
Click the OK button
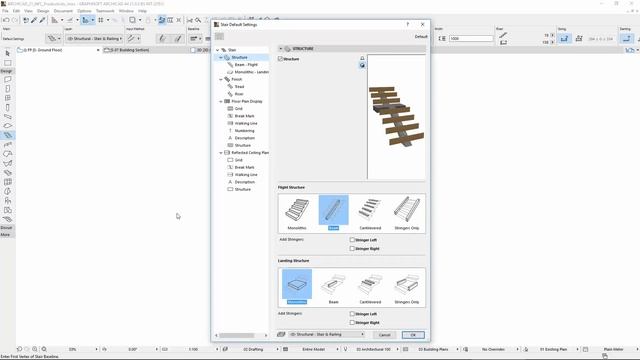413,335
